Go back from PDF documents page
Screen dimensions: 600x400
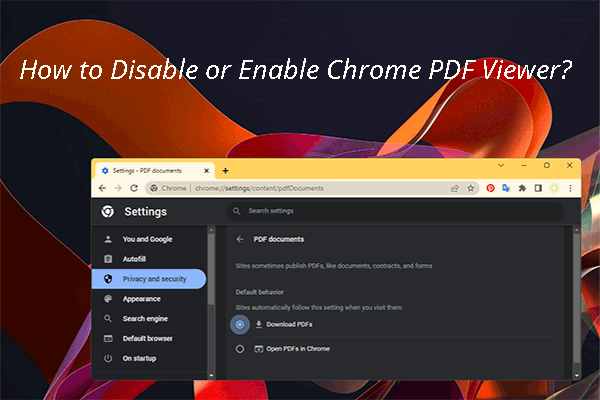[x=240, y=239]
